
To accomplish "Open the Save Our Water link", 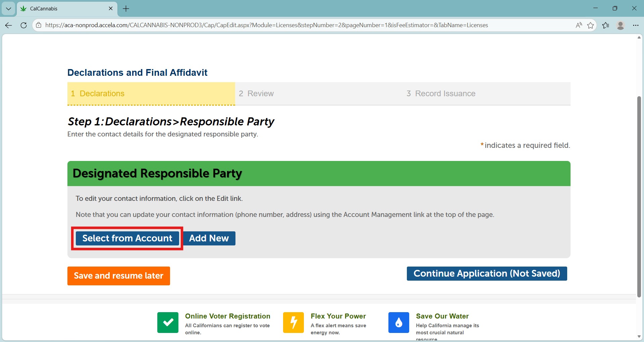I will [442, 316].
